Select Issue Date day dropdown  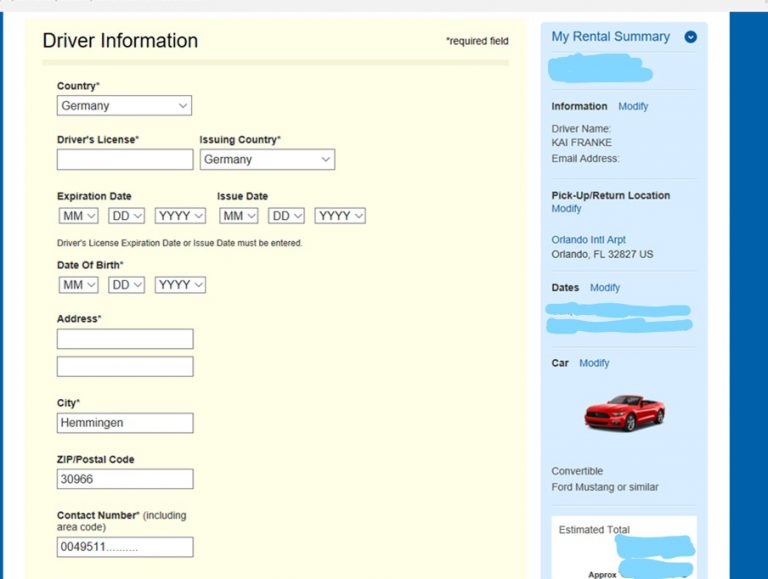click(x=287, y=216)
